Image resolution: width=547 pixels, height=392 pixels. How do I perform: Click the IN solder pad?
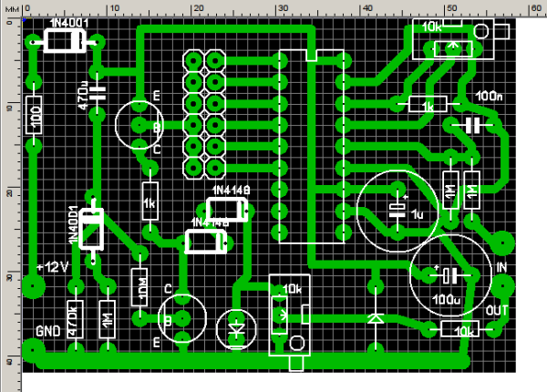tap(501, 244)
